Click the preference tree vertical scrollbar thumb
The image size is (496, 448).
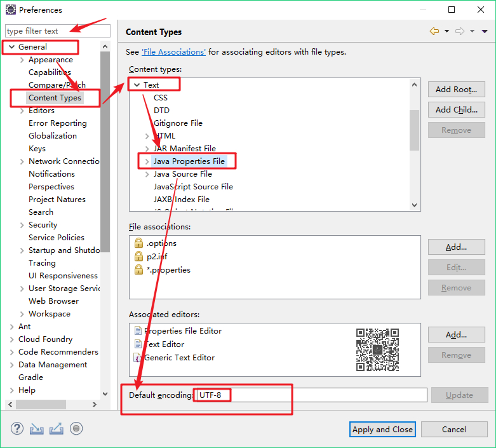click(x=105, y=152)
